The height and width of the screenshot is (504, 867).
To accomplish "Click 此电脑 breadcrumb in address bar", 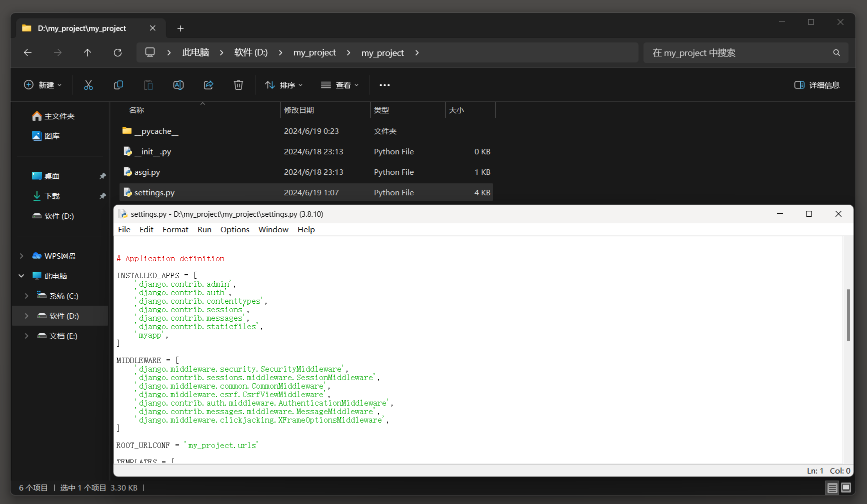I will (x=195, y=52).
